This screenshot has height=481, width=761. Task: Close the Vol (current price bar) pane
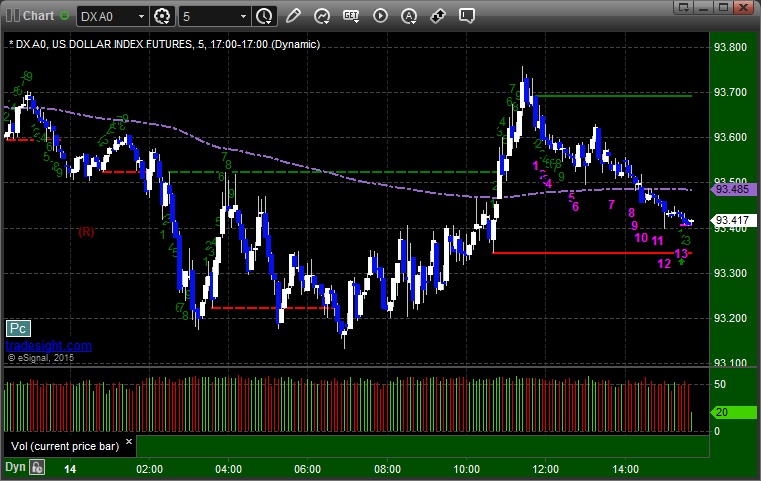pyautogui.click(x=129, y=442)
